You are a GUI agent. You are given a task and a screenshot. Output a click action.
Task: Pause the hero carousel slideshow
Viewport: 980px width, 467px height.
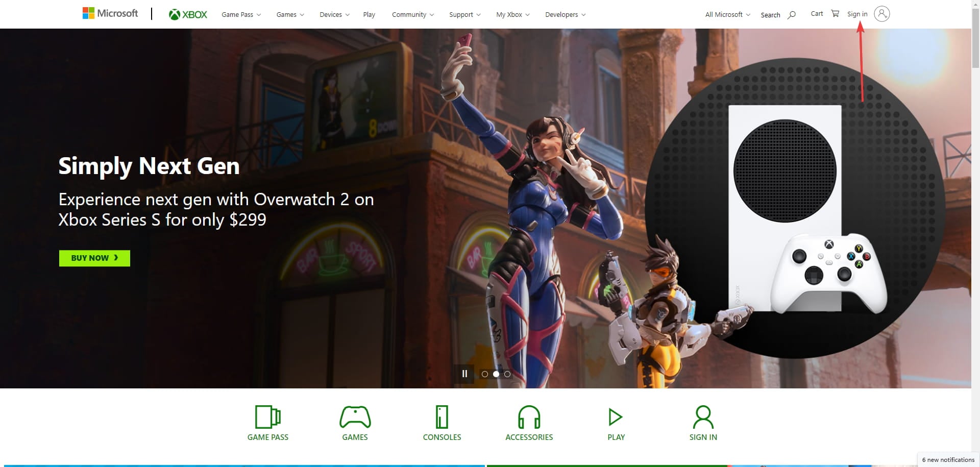point(464,374)
